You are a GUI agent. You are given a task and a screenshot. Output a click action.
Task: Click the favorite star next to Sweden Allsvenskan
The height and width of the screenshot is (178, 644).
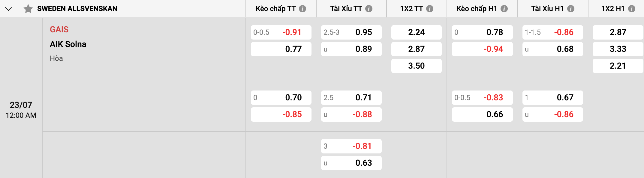(28, 9)
